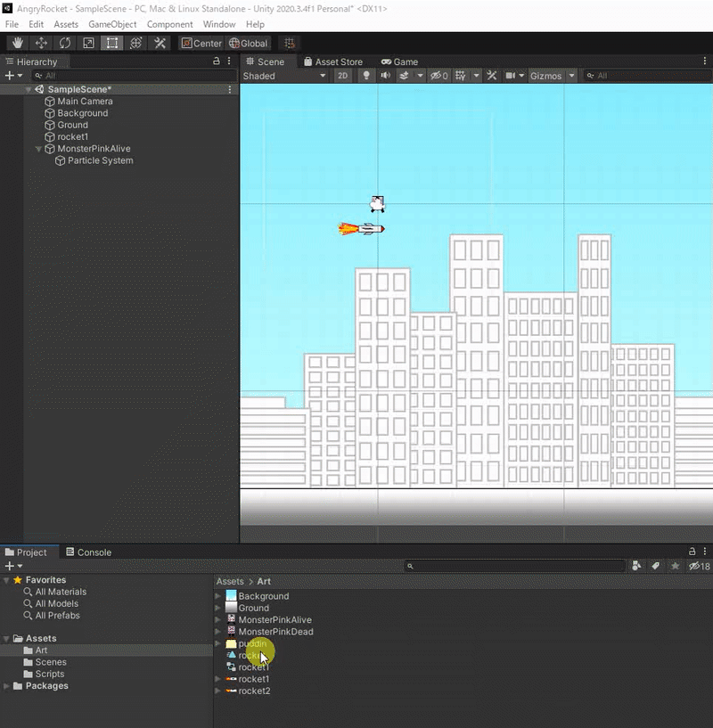This screenshot has width=713, height=728.
Task: Choose the Rotate tool
Action: pos(65,43)
